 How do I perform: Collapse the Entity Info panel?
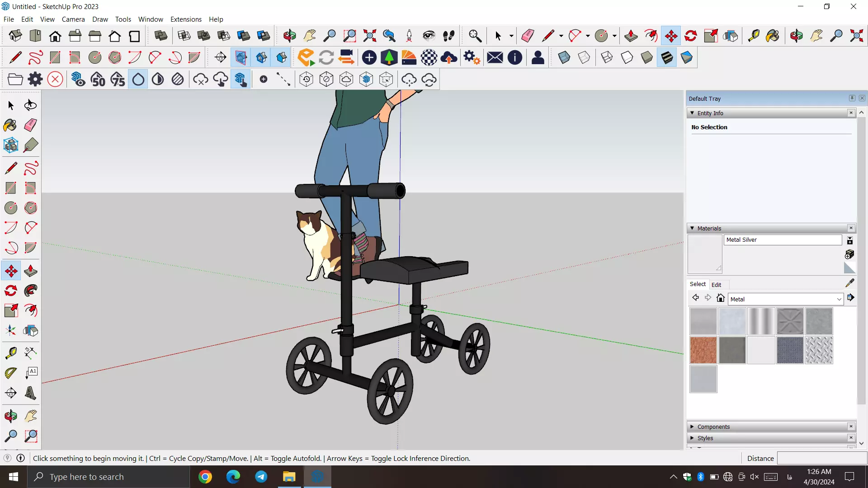pyautogui.click(x=692, y=113)
